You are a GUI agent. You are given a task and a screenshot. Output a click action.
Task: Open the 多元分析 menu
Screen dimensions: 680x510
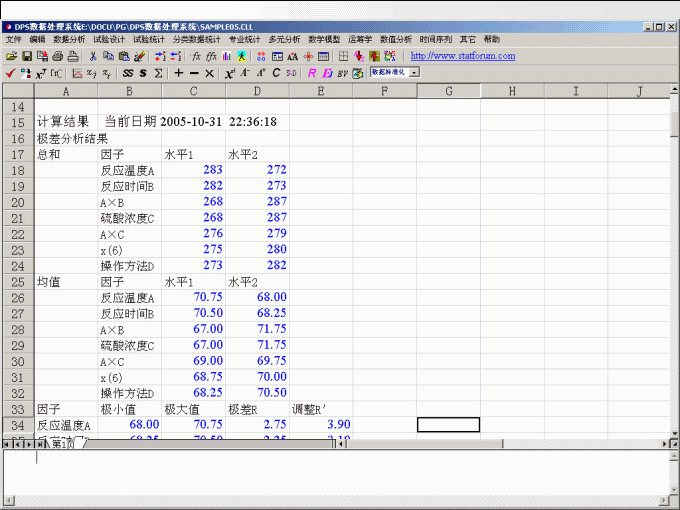pos(284,39)
